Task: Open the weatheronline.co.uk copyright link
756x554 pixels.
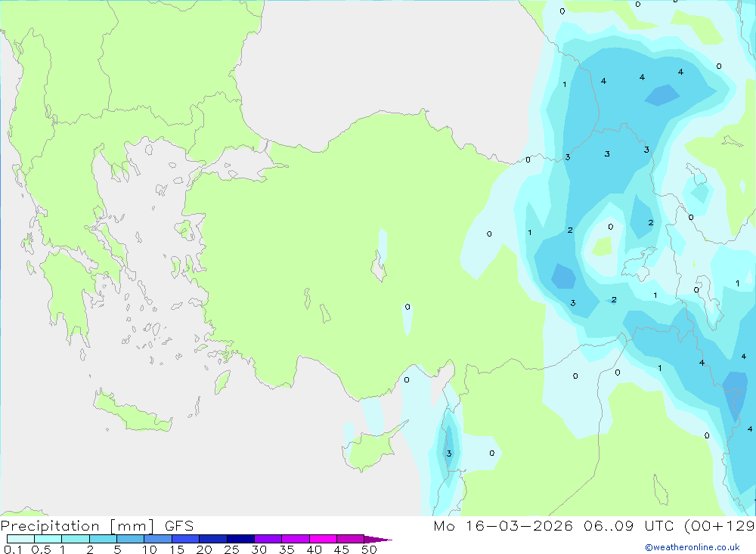Action: click(692, 547)
